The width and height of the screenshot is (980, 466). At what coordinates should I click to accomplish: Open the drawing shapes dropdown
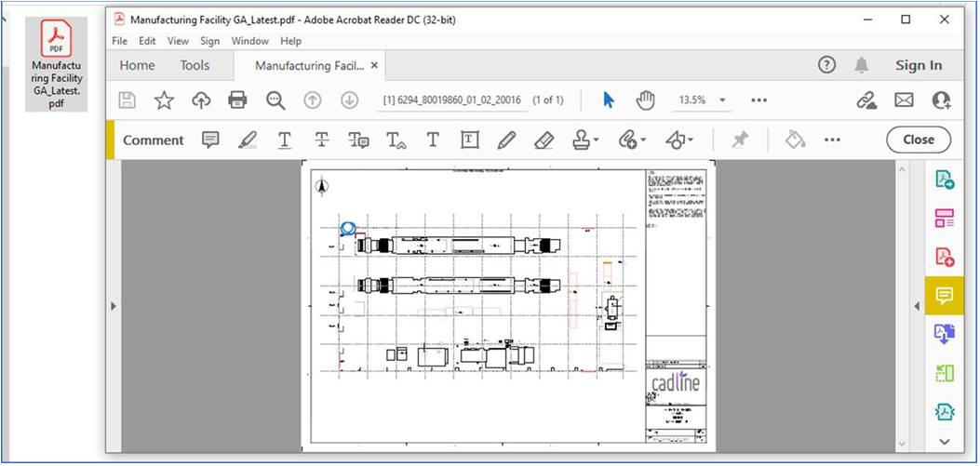tap(679, 140)
